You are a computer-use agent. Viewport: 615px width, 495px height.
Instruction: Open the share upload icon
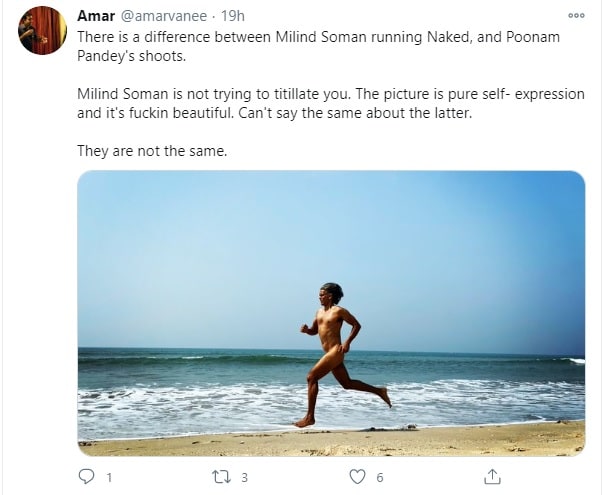point(492,477)
